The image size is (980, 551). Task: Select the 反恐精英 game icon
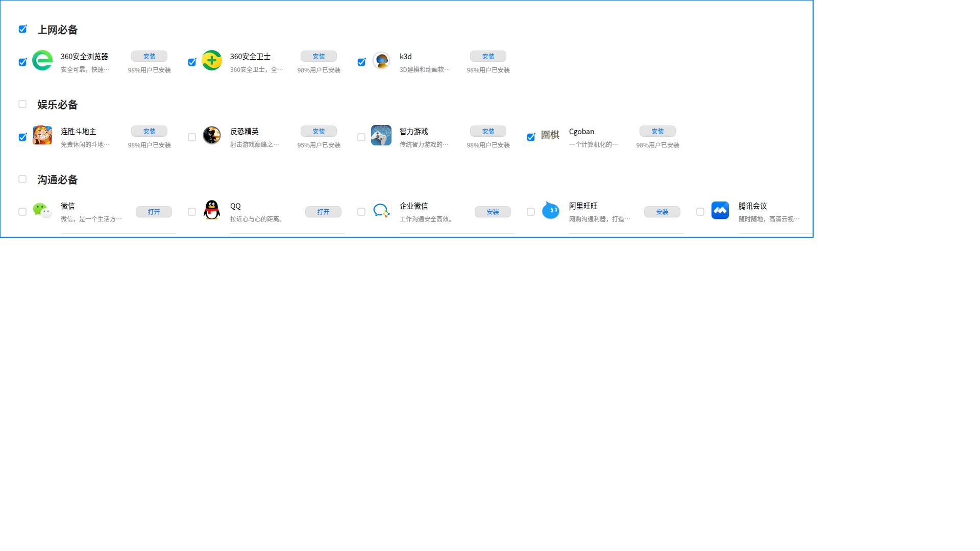[x=212, y=136]
